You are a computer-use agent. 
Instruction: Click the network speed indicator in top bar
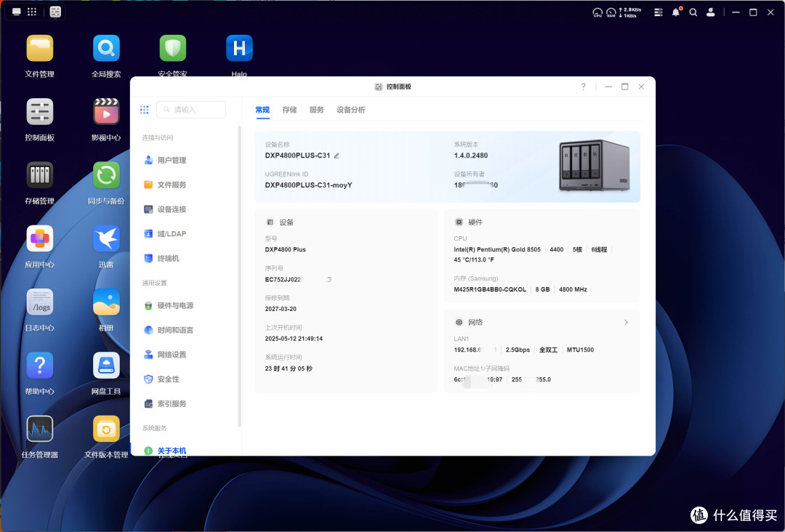[x=629, y=12]
